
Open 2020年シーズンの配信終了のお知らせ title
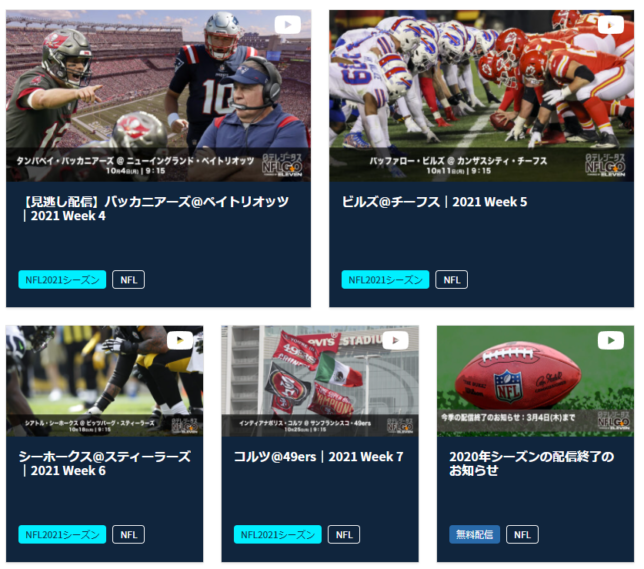click(x=531, y=463)
